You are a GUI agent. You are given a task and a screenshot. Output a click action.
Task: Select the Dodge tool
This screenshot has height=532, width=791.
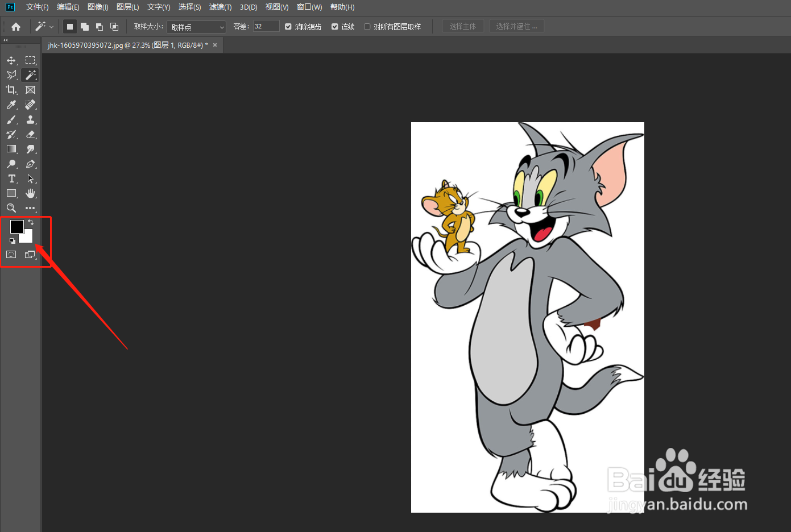[11, 164]
